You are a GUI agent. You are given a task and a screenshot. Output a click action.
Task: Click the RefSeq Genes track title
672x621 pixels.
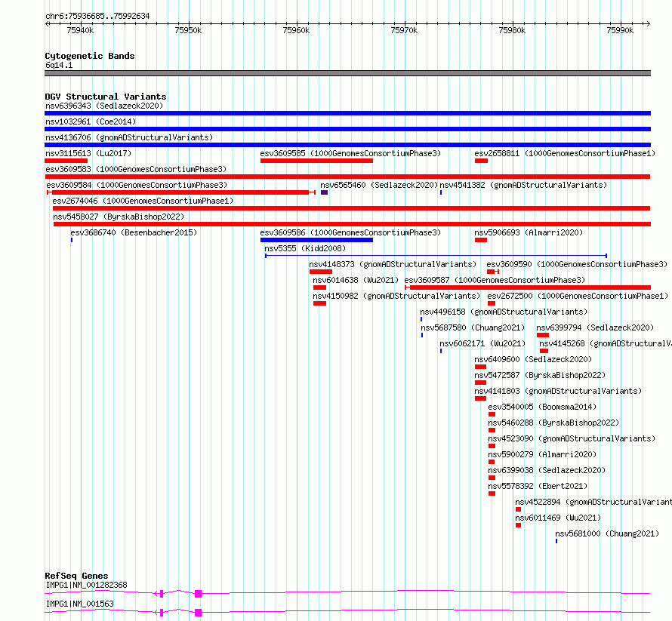76,576
